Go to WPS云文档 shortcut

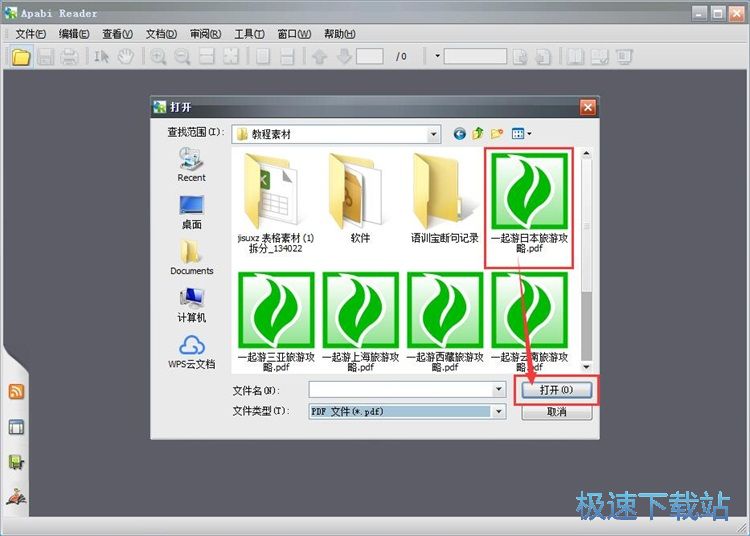coord(191,352)
